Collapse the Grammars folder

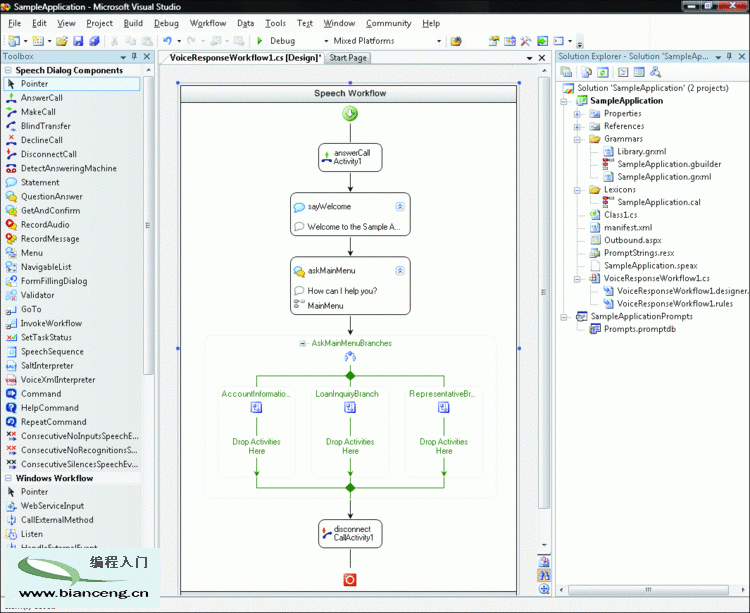[577, 139]
